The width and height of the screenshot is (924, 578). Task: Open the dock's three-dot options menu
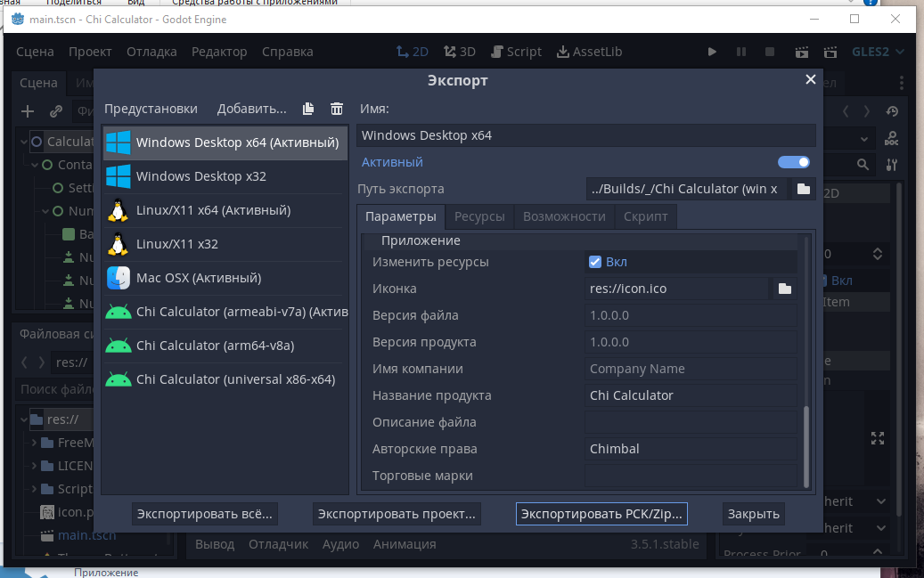point(902,83)
